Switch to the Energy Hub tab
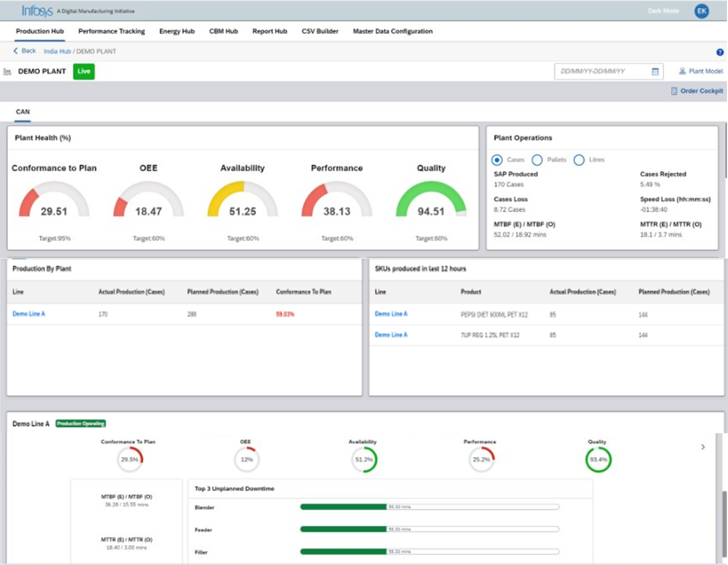 pos(177,31)
